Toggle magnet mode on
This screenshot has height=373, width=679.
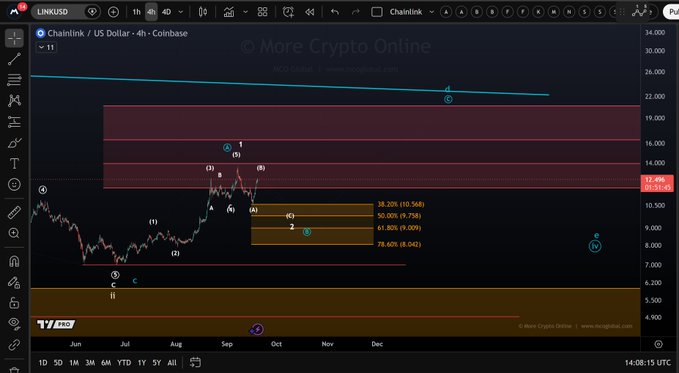point(14,261)
